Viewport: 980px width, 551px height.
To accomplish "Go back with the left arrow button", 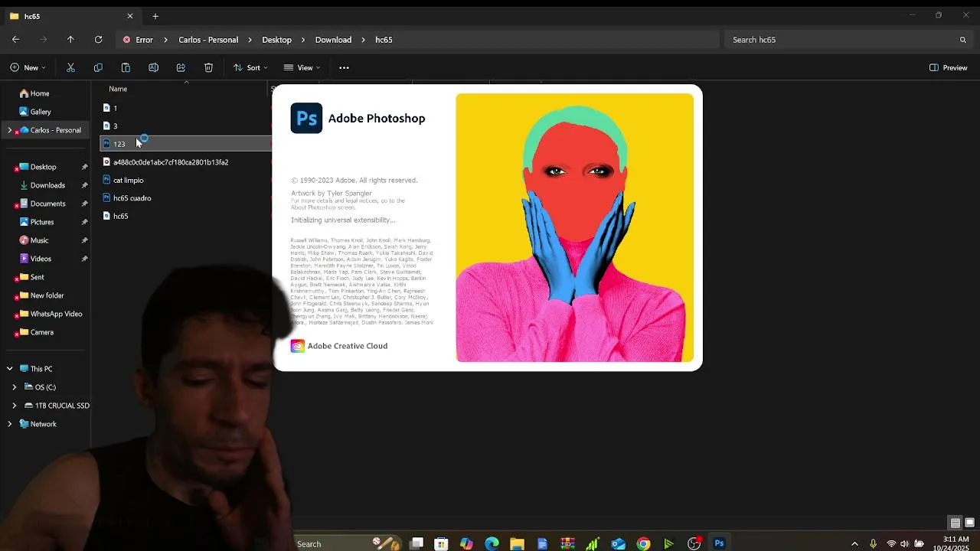I will coord(15,39).
